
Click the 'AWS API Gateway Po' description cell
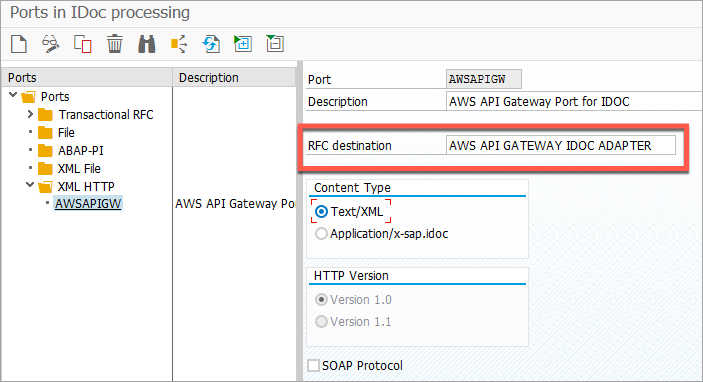[235, 204]
